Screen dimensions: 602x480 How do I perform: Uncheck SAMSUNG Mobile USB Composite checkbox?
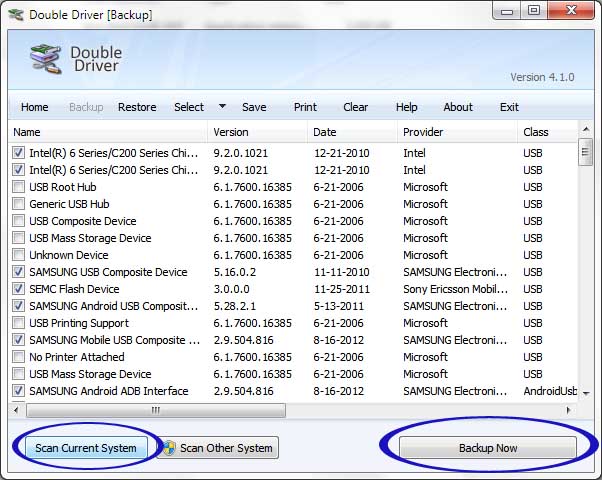pyautogui.click(x=18, y=340)
